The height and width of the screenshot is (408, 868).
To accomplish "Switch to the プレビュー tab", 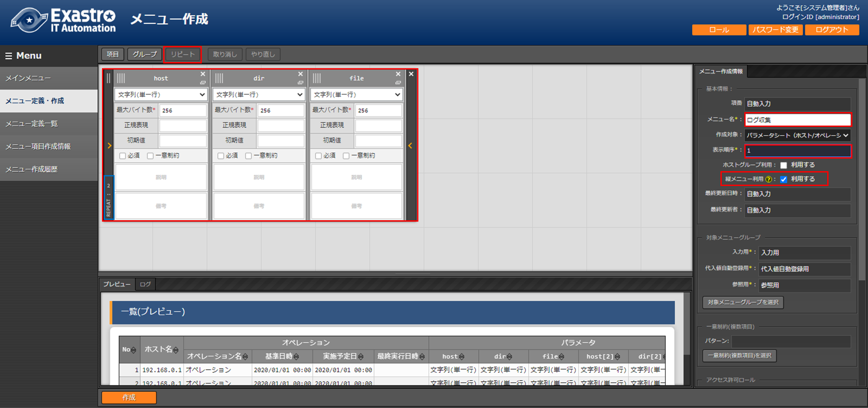I will pos(117,284).
